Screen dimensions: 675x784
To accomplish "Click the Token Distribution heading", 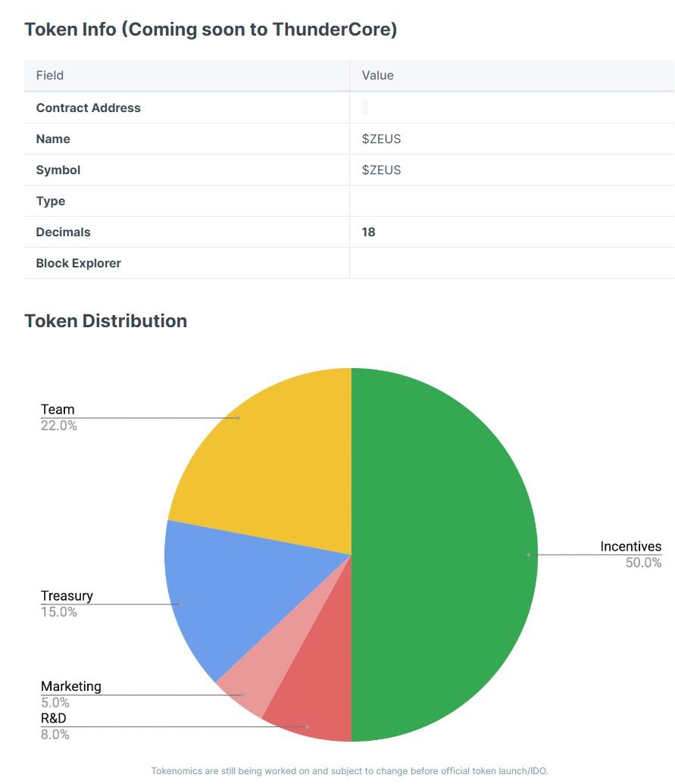I will 106,321.
